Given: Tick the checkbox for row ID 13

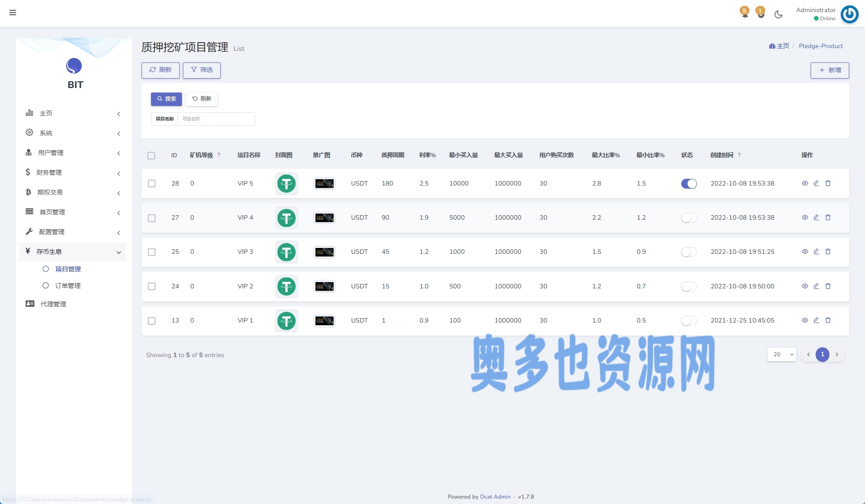Looking at the screenshot, I should pos(151,321).
